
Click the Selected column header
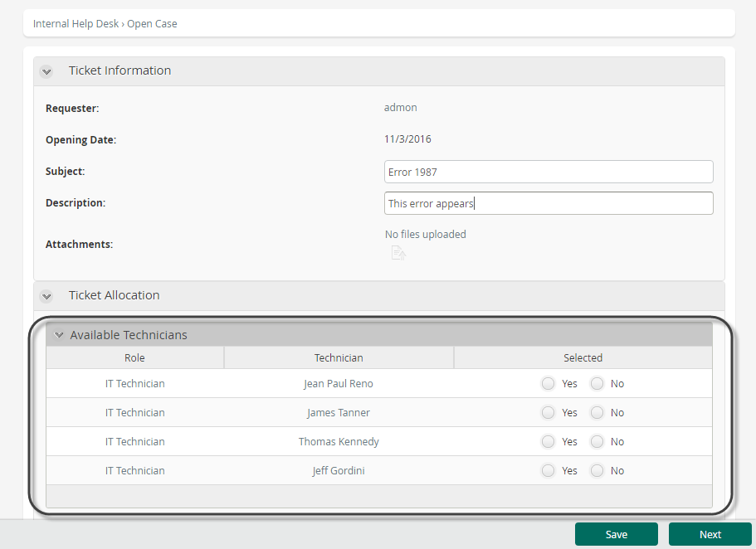[583, 357]
